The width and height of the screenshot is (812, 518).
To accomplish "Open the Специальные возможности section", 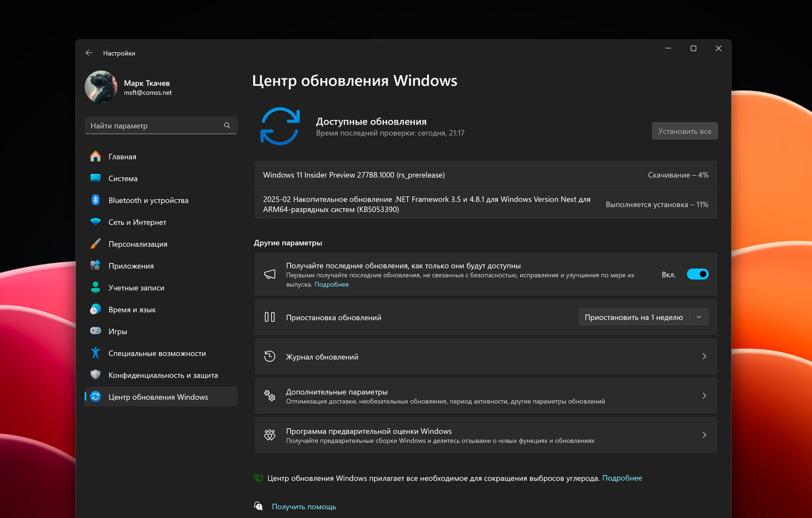I will 157,353.
